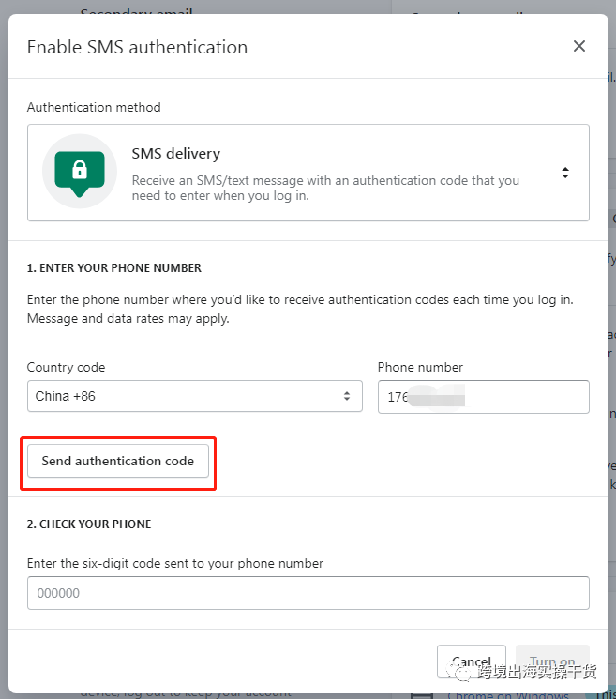Focus the six-digit code input field

[308, 593]
